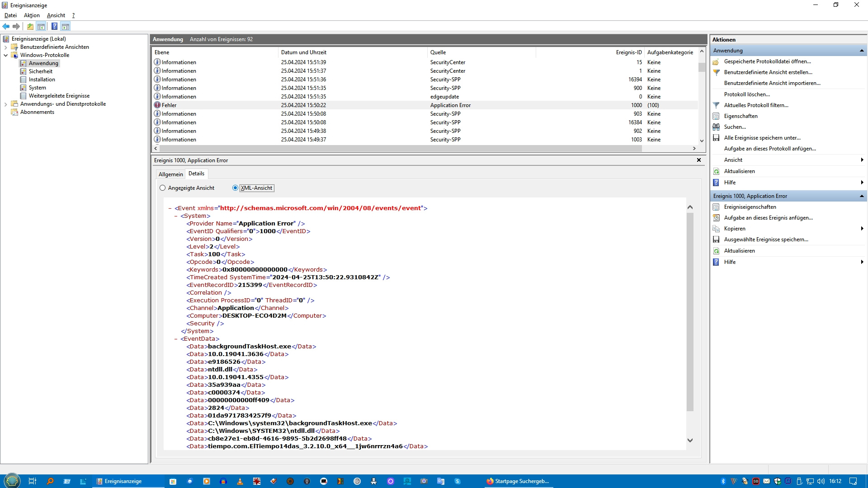The width and height of the screenshot is (868, 488).
Task: Select the XML-Ansicht radio button
Action: (235, 188)
